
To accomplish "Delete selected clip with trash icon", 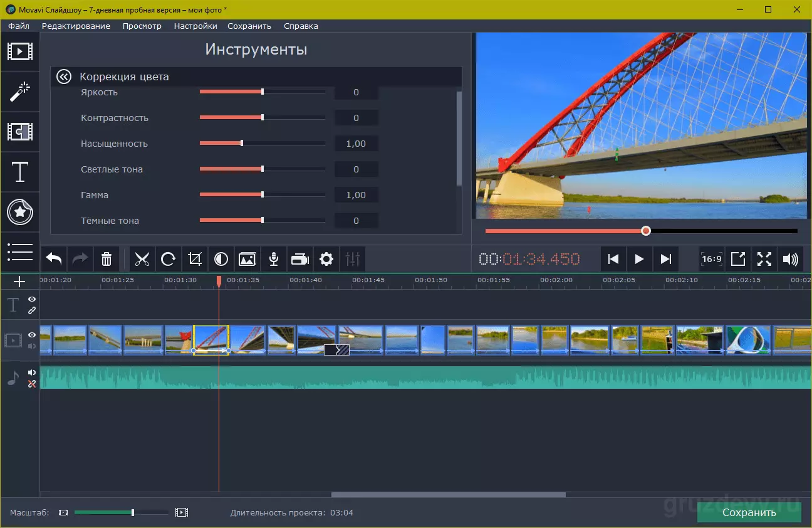I will tap(107, 259).
